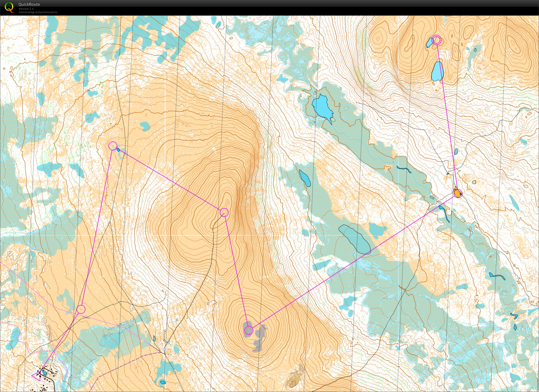Click the oval lake on the finish leg
539x392 pixels.
coord(438,71)
